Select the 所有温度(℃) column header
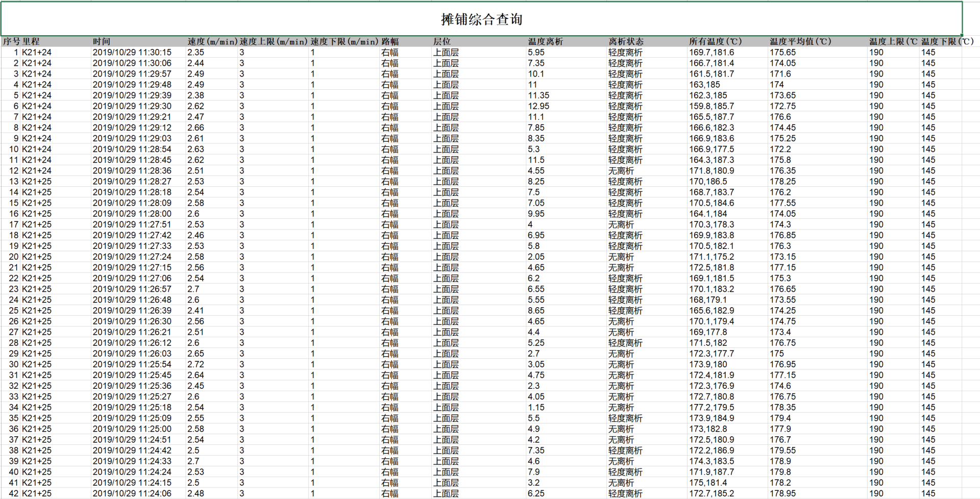The width and height of the screenshot is (980, 499). (x=714, y=41)
